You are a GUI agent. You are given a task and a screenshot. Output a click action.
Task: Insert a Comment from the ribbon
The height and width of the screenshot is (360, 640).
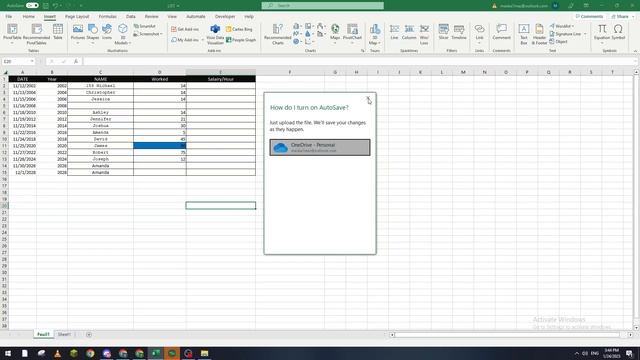[x=502, y=32]
